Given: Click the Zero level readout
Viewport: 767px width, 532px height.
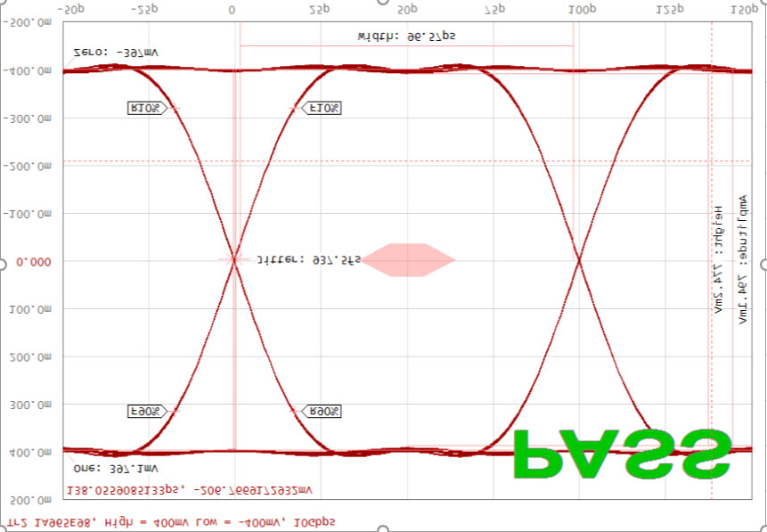Looking at the screenshot, I should (102, 53).
